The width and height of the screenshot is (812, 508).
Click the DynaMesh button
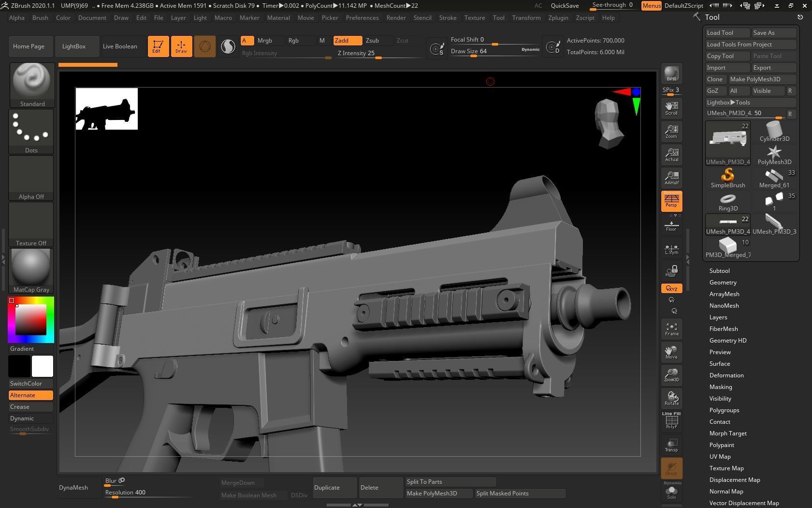pyautogui.click(x=80, y=488)
